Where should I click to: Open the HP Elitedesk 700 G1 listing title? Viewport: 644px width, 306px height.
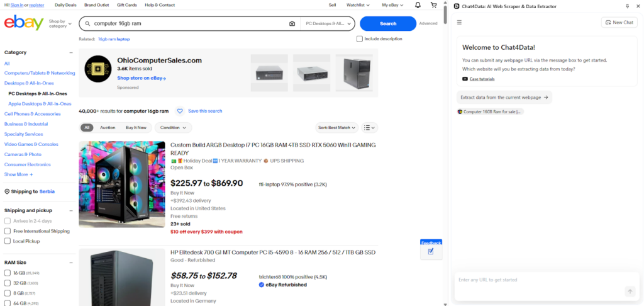pos(273,252)
